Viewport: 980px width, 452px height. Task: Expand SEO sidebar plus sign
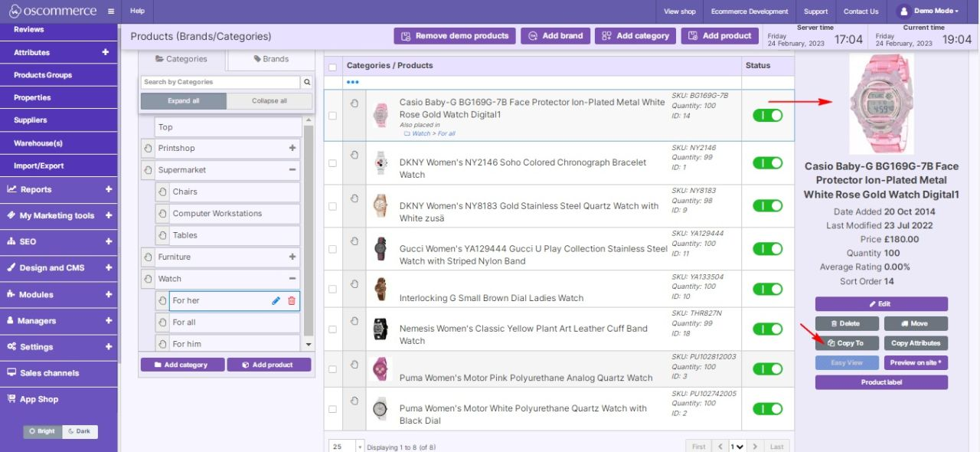pos(109,241)
